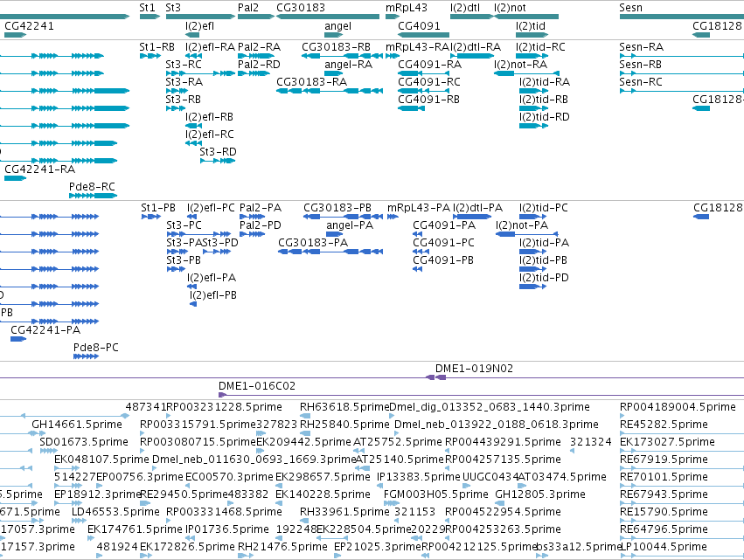Select the St1 gene label
This screenshot has height=560, width=744.
[x=147, y=8]
